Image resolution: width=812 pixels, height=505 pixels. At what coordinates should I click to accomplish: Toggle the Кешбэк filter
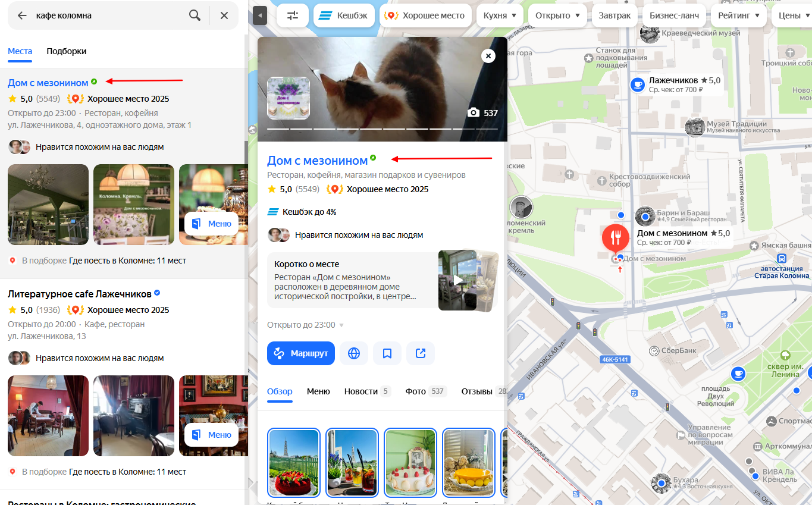click(x=344, y=15)
